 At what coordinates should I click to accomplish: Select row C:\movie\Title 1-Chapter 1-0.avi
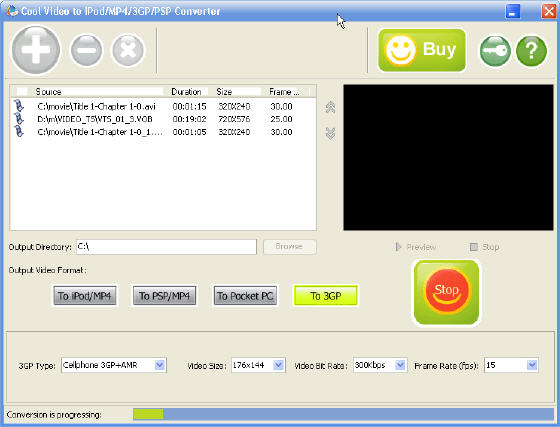coord(163,106)
